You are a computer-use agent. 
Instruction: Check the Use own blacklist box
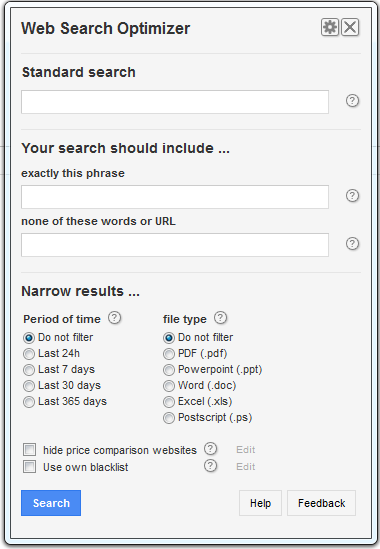coord(29,466)
